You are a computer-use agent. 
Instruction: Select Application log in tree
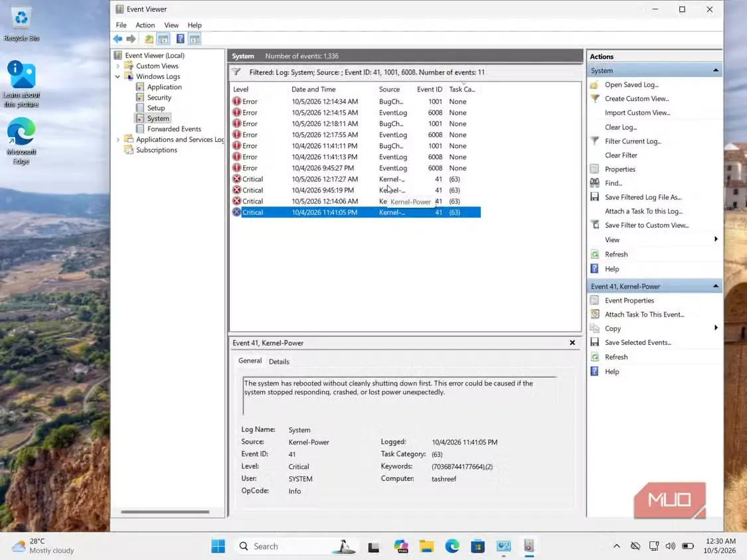pyautogui.click(x=164, y=87)
